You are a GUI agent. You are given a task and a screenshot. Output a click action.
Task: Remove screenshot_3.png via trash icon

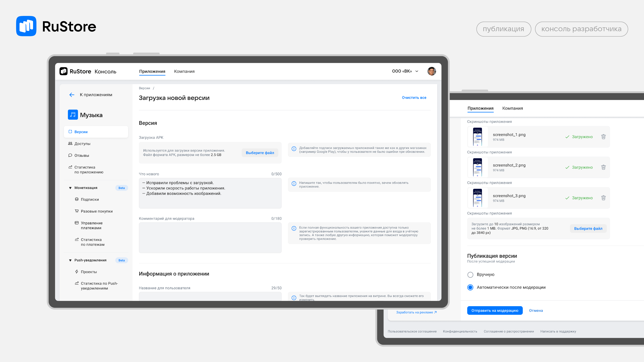point(603,198)
